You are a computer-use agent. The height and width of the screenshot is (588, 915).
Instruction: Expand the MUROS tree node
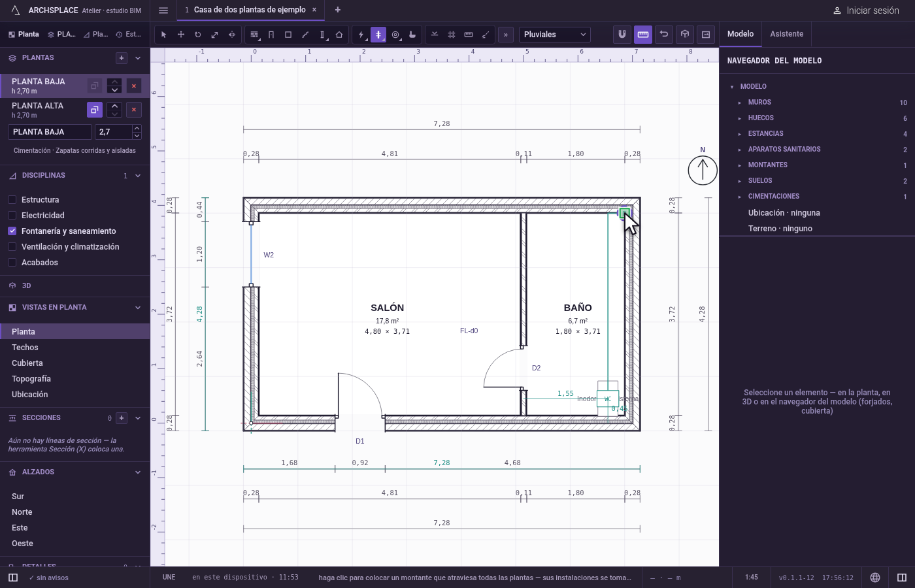coord(740,103)
